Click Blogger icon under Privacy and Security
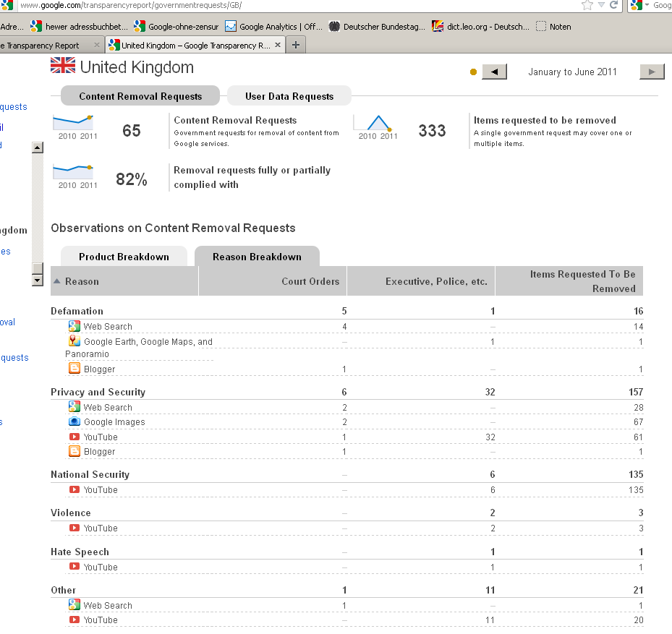Viewport: 672px width, 634px height. [74, 450]
